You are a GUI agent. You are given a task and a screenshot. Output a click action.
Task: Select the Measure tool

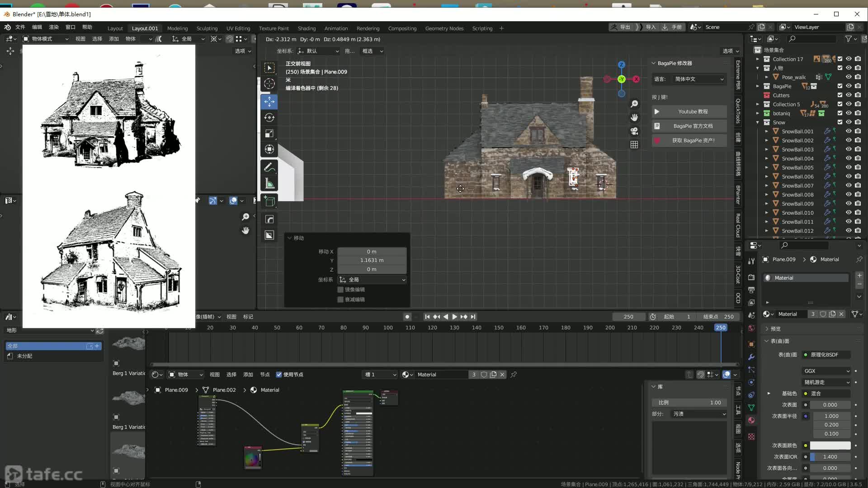(269, 183)
